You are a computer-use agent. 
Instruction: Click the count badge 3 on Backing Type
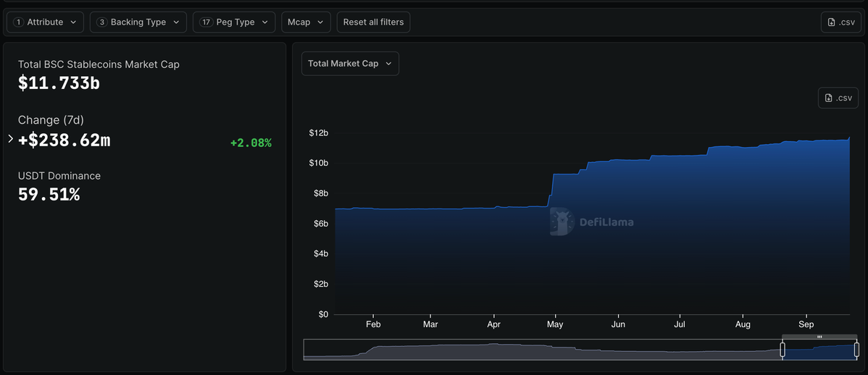pos(102,22)
